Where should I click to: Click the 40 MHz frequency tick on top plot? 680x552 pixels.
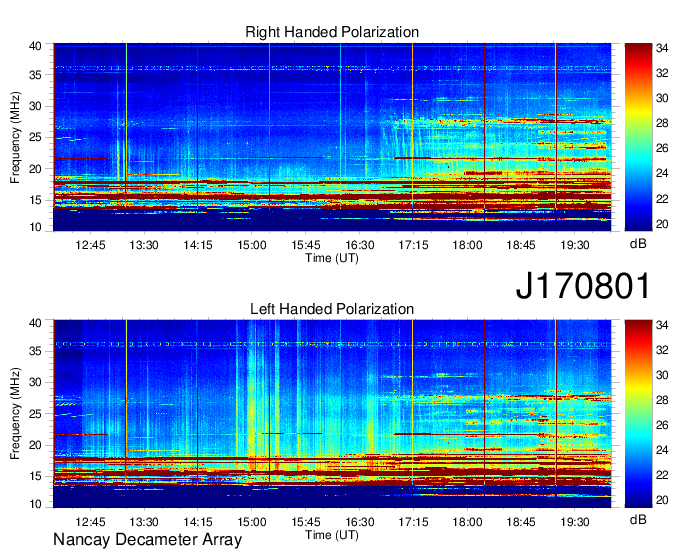pos(35,46)
